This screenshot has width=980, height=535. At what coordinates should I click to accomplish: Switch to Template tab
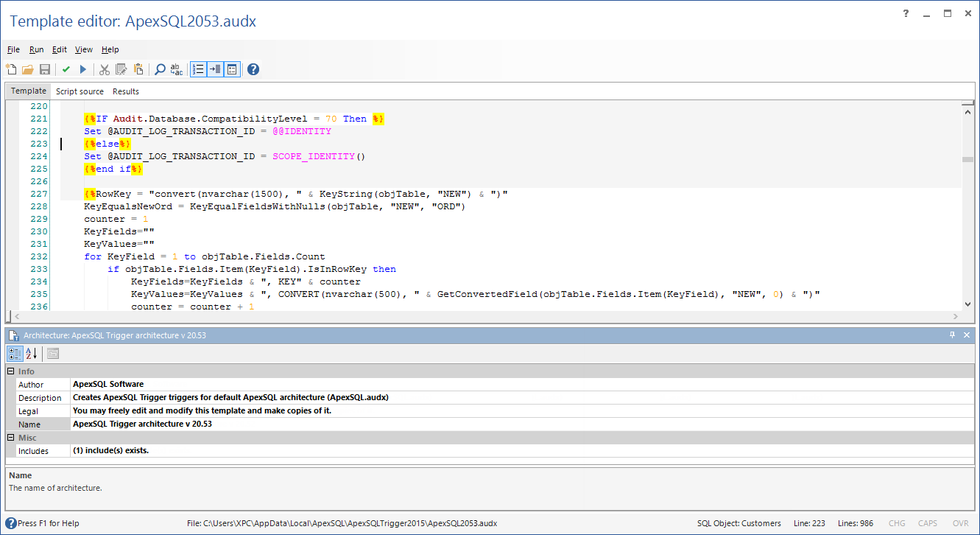[x=28, y=91]
